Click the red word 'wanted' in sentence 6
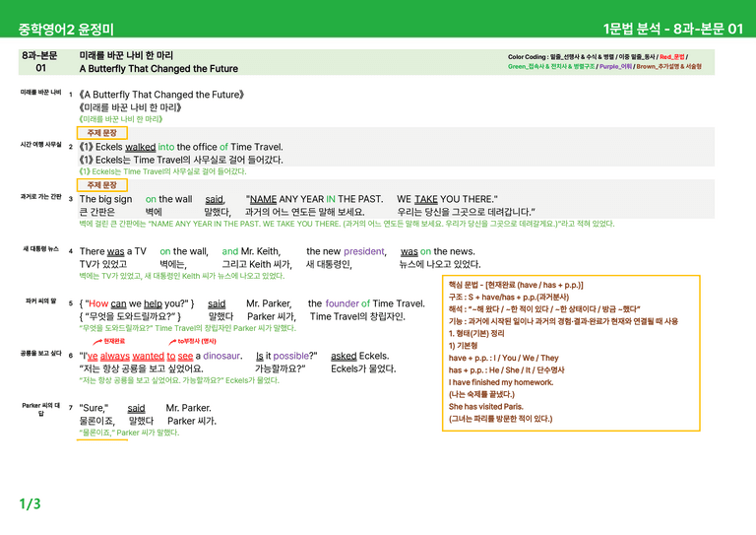The width and height of the screenshot is (756, 535). point(148,356)
